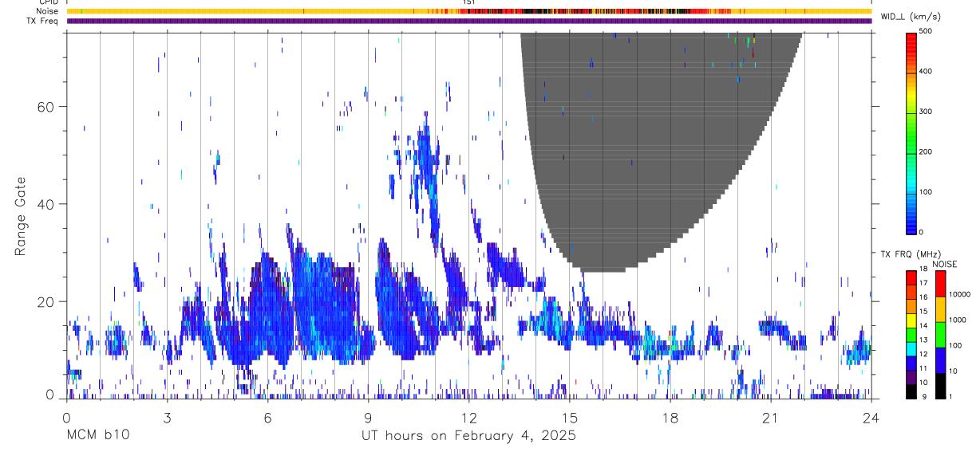Click the x-axis tick label 6
Screen dimensions: 980x452
[x=267, y=417]
